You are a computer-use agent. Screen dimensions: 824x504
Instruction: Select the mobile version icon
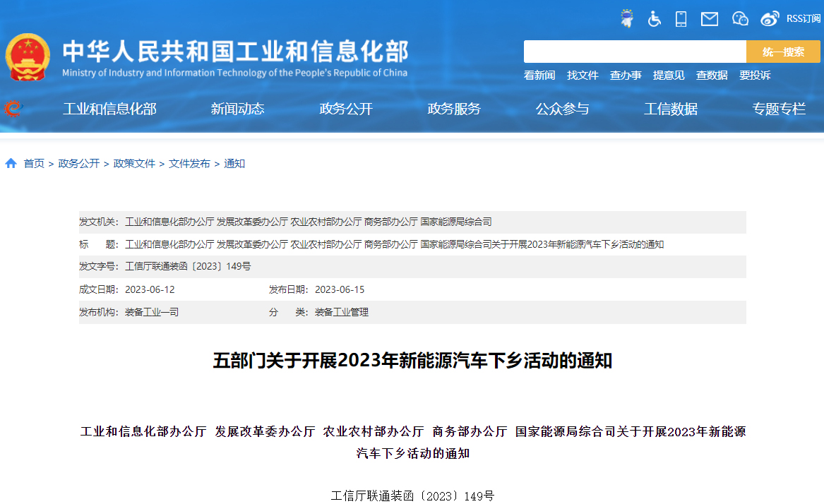click(681, 19)
